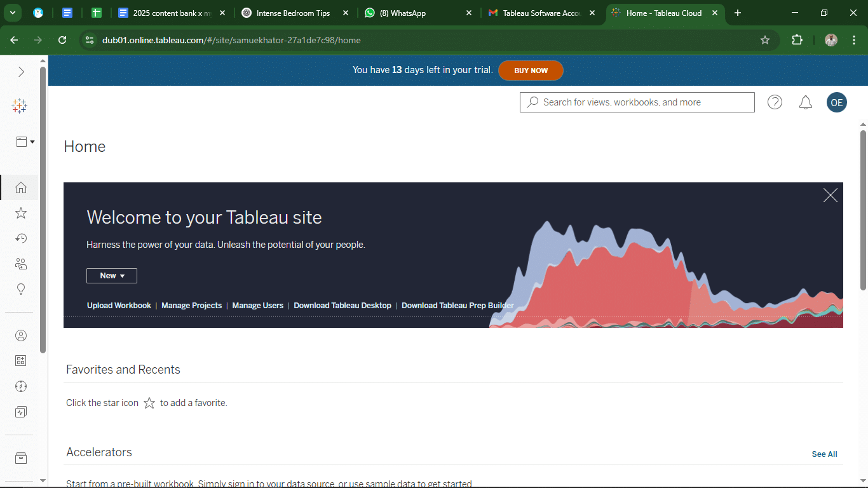Switch to the pinned Google Docs tab

click(67, 13)
